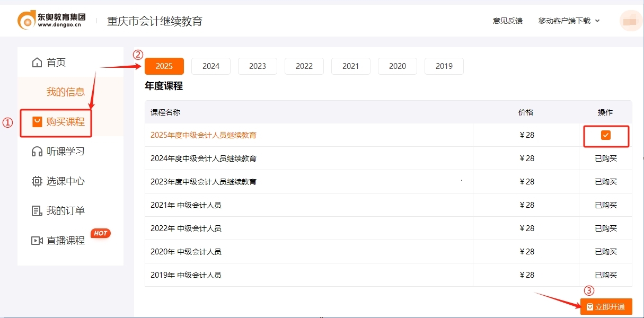Open the user avatar in the top-right corner
The height and width of the screenshot is (318, 644).
(630, 20)
